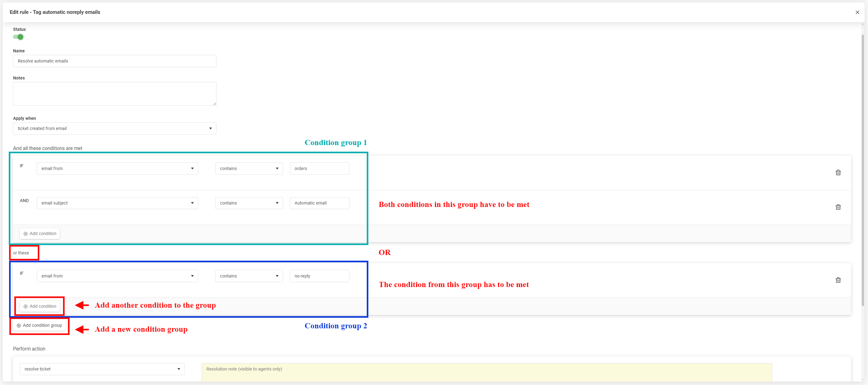The image size is (868, 385).
Task: Open the 'email from' dropdown in group 2
Action: pyautogui.click(x=117, y=276)
